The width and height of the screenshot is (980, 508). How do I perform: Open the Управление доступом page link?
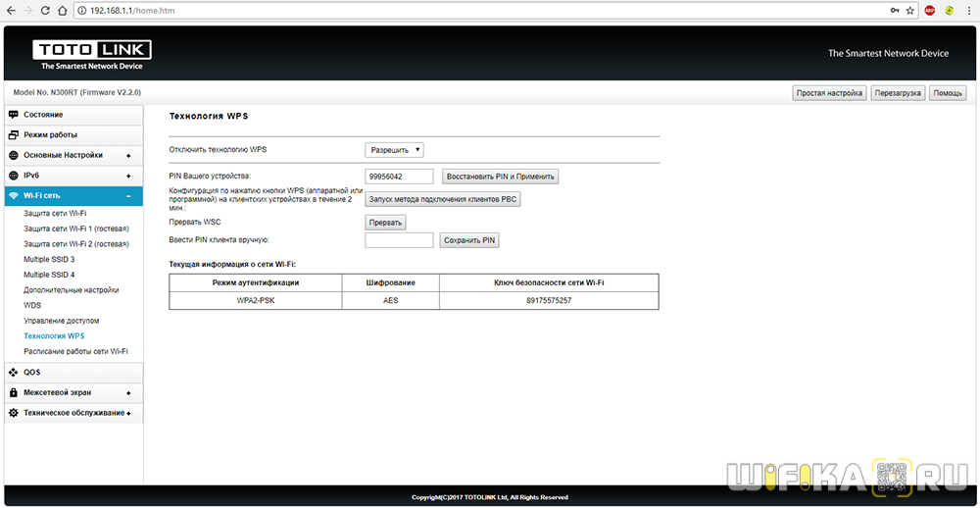(61, 321)
